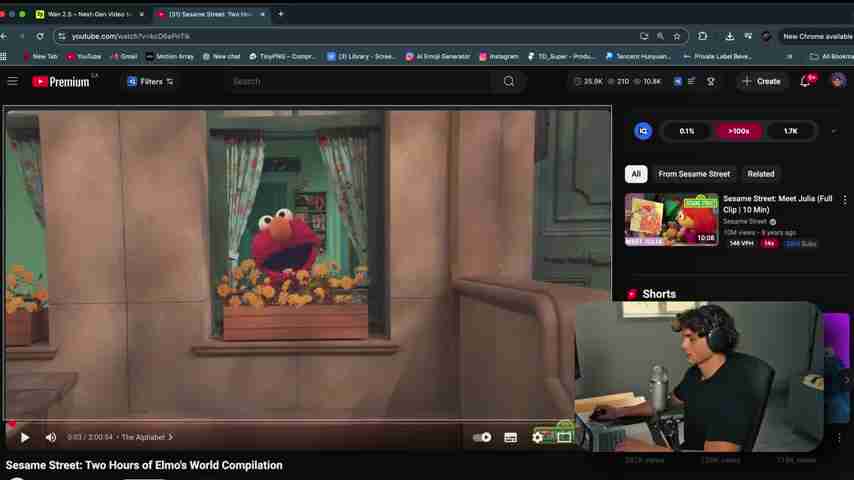Screen dimensions: 854x480
Task: Open the AI Emoji Generator bookmark
Action: coord(438,56)
